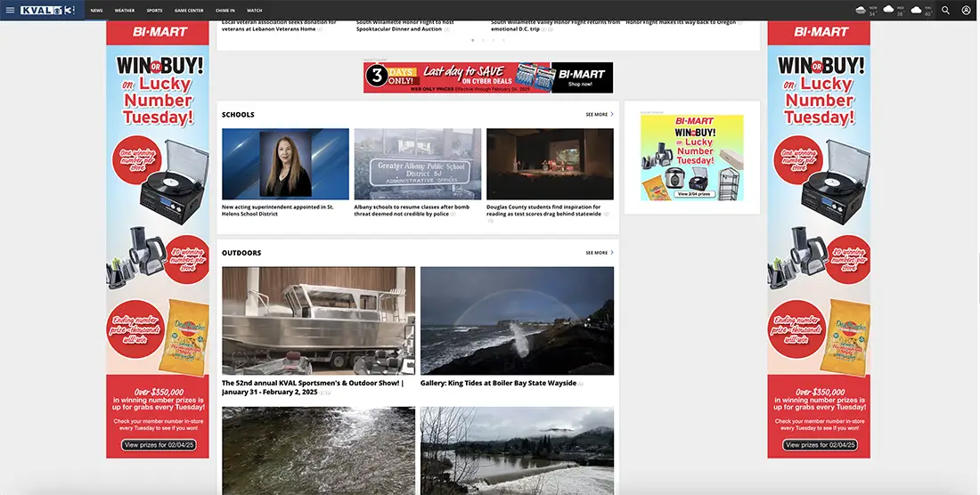
Task: Open the hamburger menu in the header
Action: (10, 10)
